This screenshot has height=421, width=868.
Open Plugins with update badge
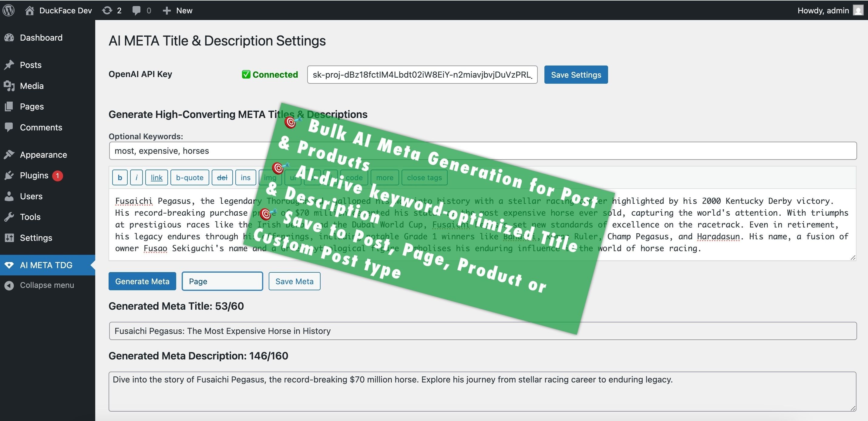click(x=34, y=175)
